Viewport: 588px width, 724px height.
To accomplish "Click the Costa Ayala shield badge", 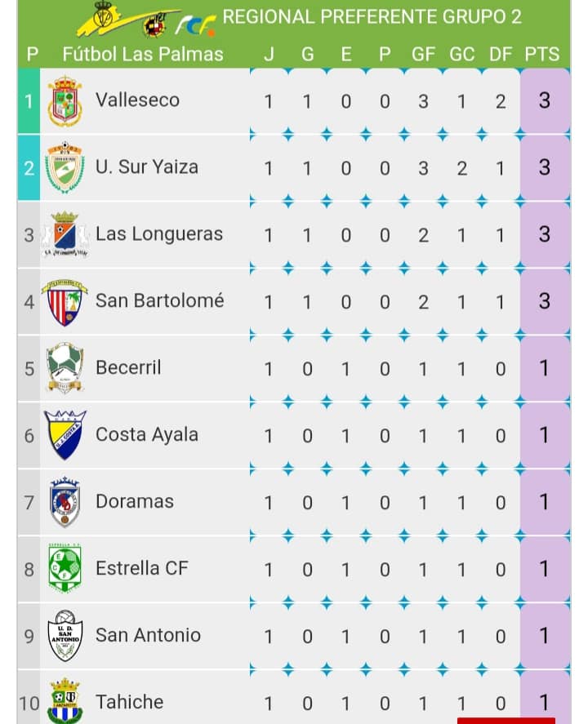I will coord(65,434).
